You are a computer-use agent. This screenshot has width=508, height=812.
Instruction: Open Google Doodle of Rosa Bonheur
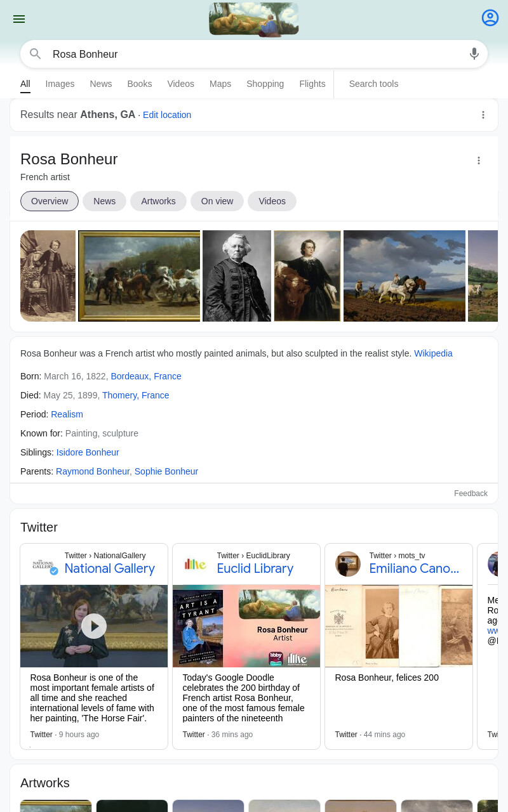[254, 19]
